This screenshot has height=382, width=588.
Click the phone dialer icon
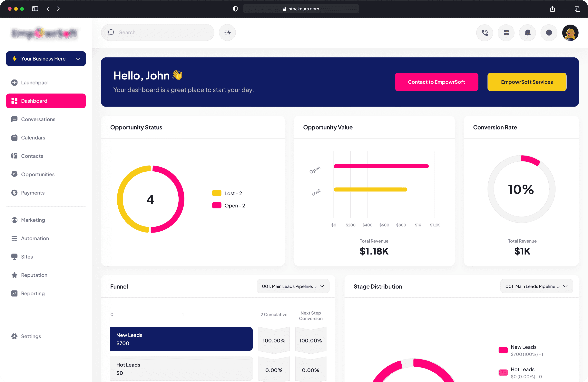pyautogui.click(x=485, y=32)
